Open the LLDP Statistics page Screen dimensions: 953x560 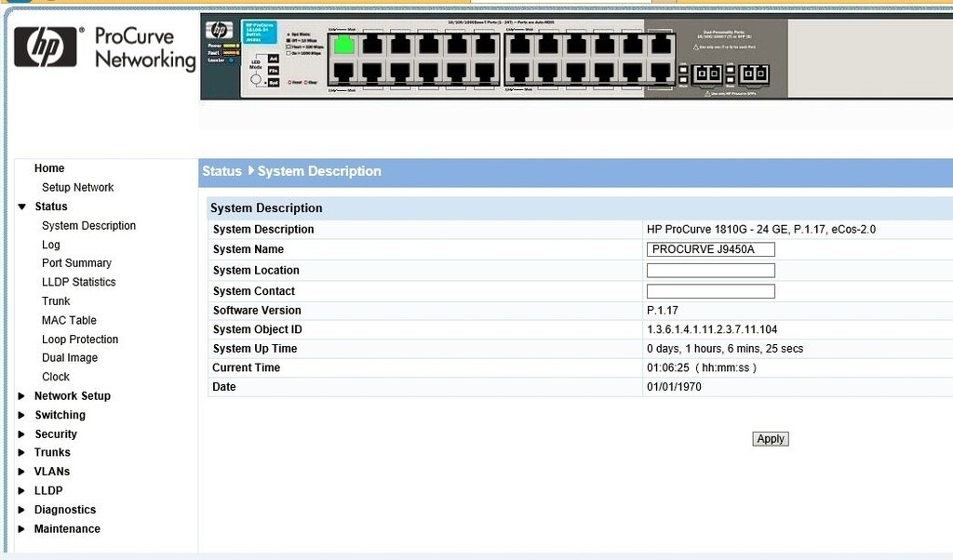[78, 282]
